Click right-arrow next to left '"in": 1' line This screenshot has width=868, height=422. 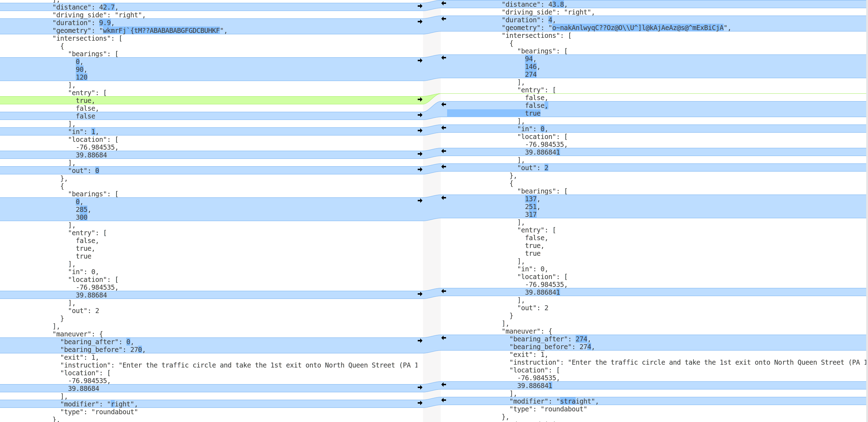click(420, 131)
